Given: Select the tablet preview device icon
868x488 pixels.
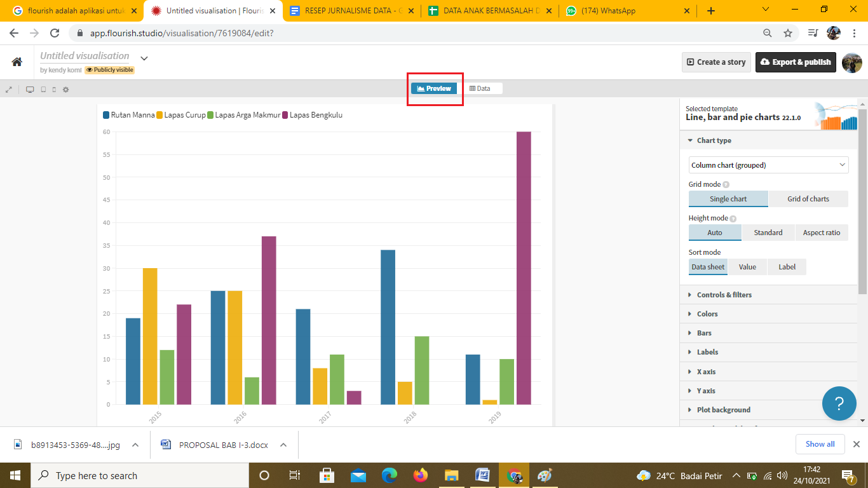Looking at the screenshot, I should 43,90.
